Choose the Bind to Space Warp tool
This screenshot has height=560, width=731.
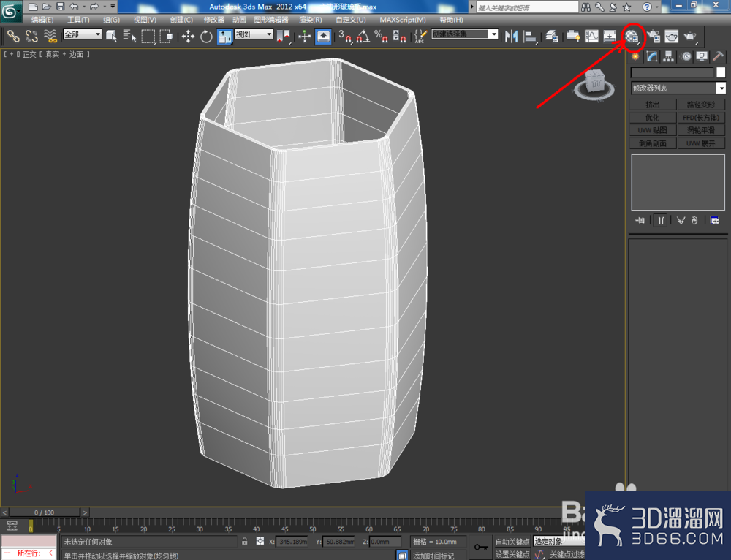[50, 36]
